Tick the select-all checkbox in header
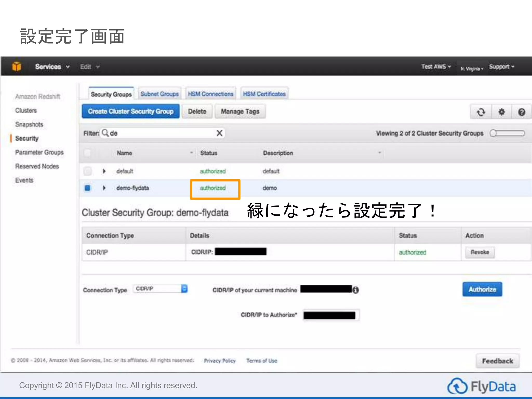Screen dimensions: 532x399 [87, 153]
